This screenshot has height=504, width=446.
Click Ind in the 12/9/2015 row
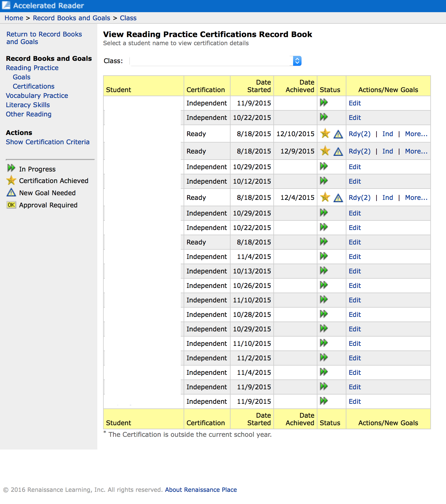point(387,151)
